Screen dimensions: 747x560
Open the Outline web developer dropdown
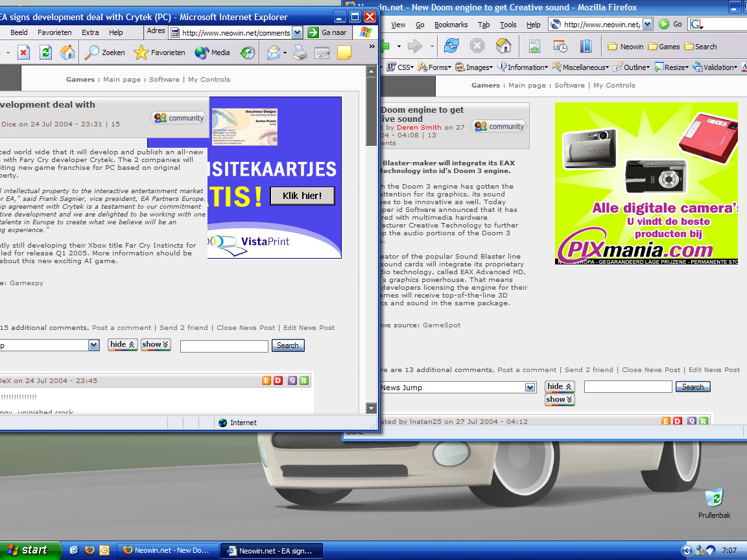tap(631, 67)
